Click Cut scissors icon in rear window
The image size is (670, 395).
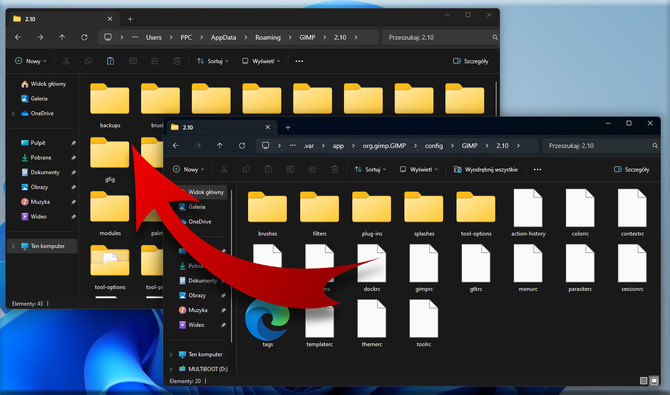(x=66, y=61)
